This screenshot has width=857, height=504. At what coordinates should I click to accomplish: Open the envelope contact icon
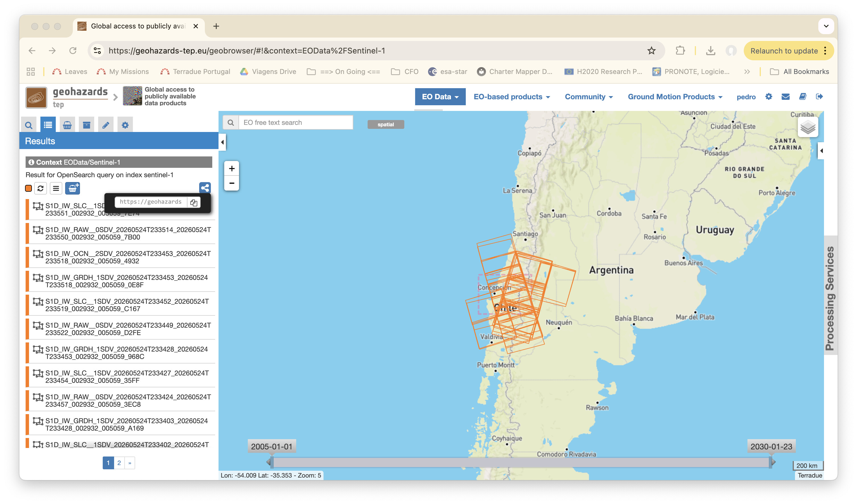[x=786, y=96]
